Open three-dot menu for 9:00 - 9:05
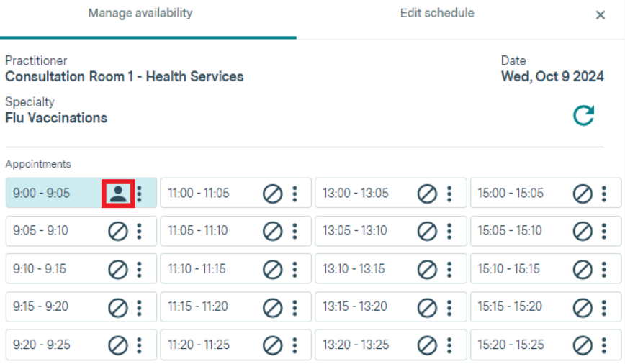The image size is (625, 364). coord(140,194)
